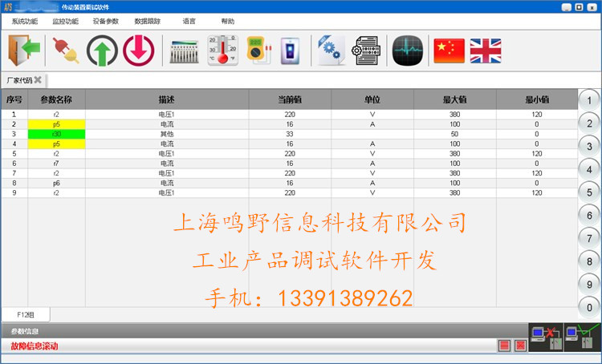The height and width of the screenshot is (364, 602).
Task: Click the disconnected computer status icon
Action: (546, 338)
